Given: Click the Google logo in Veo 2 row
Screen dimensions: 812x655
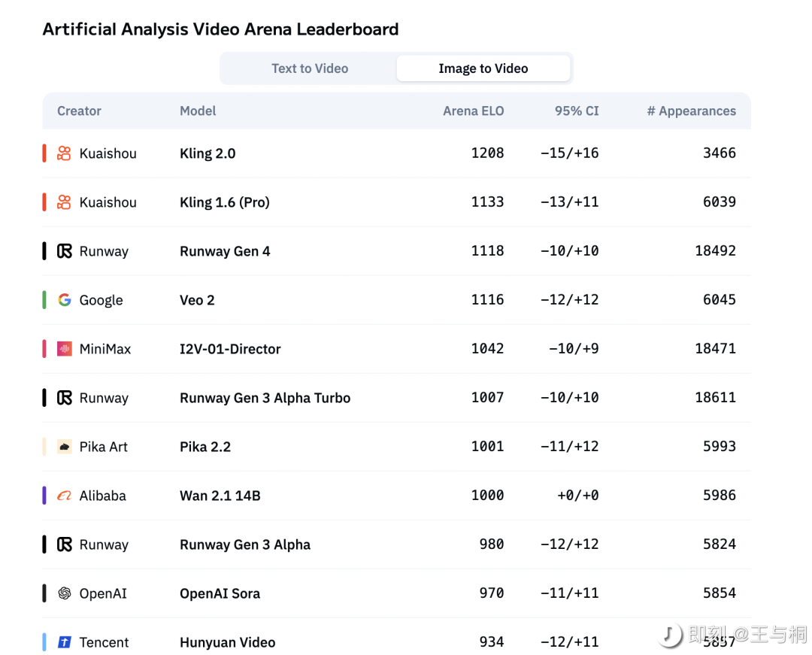Looking at the screenshot, I should click(x=64, y=300).
